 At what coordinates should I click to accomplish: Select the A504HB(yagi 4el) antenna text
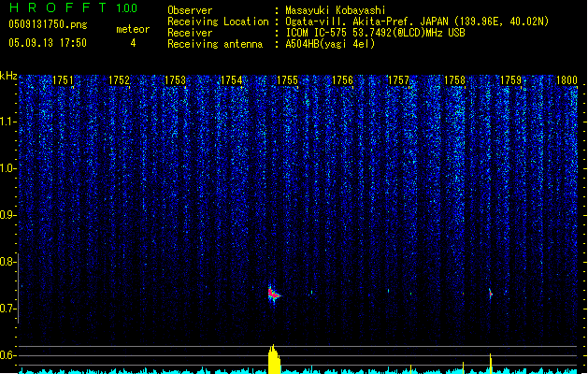330,44
